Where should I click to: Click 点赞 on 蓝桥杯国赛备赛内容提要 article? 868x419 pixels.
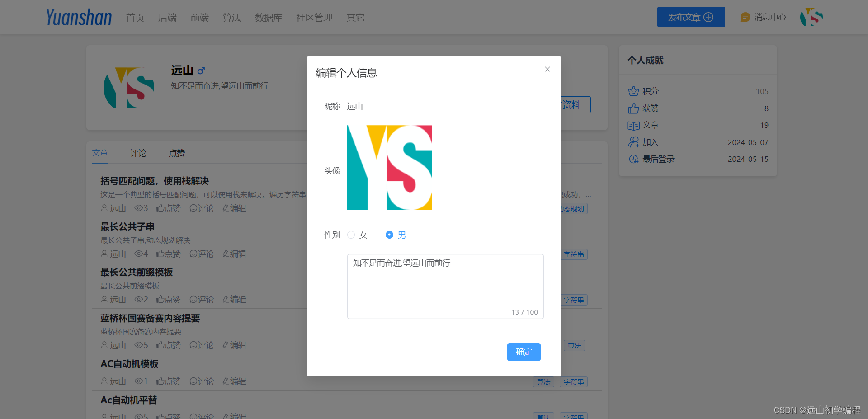tap(169, 345)
